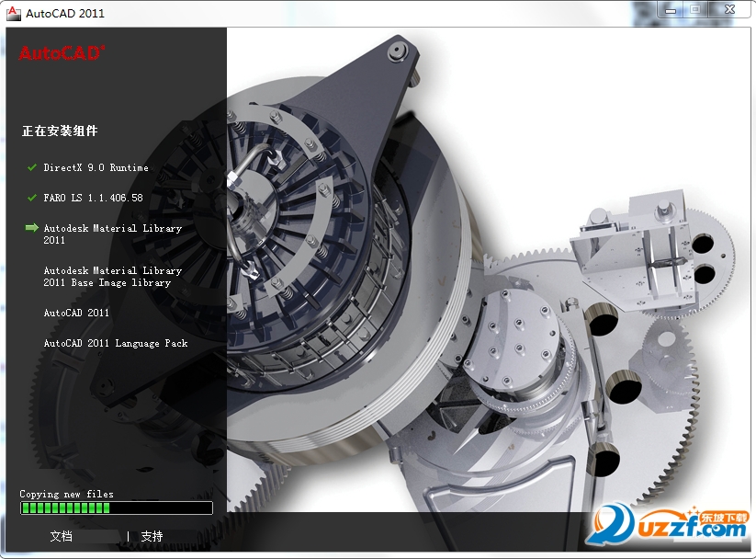Click the AutoCAD title bar app icon
The height and width of the screenshot is (559, 756).
point(14,13)
